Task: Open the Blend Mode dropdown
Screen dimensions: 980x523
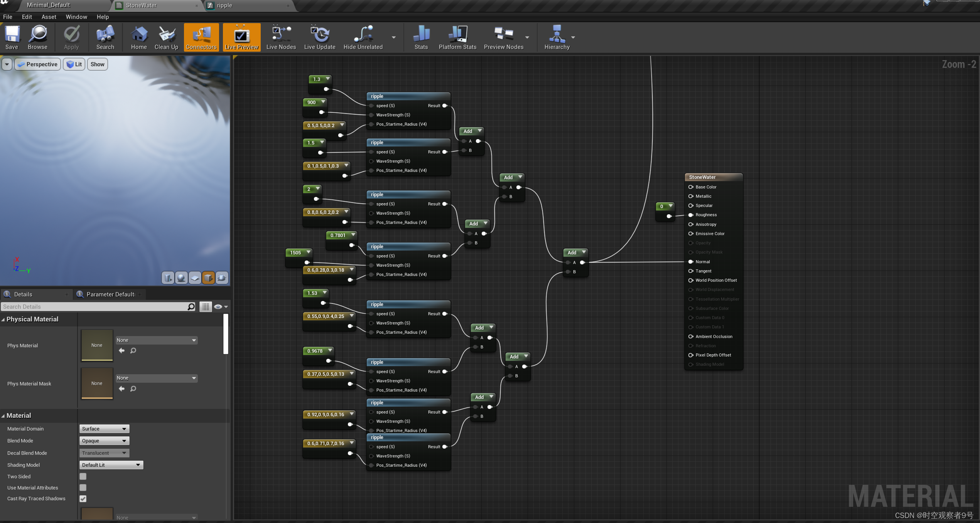Action: click(x=104, y=441)
